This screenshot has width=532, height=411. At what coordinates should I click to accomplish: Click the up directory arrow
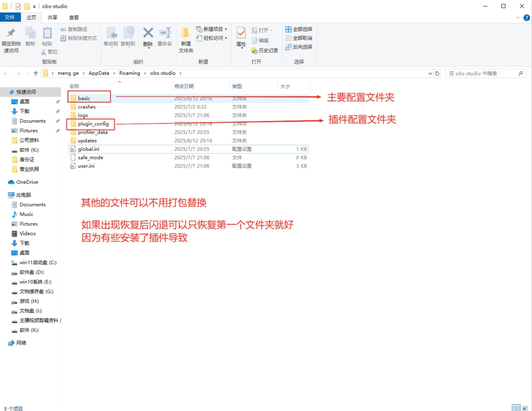(35, 73)
